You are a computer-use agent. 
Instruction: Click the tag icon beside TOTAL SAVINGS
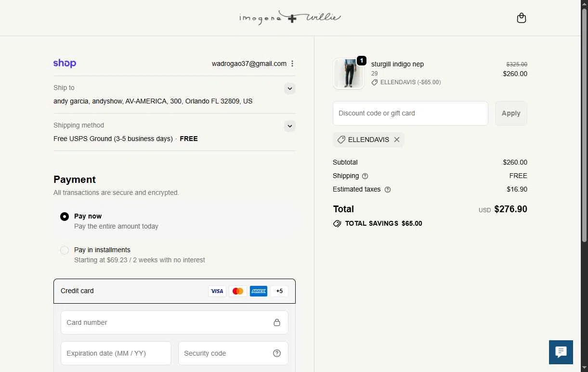337,224
